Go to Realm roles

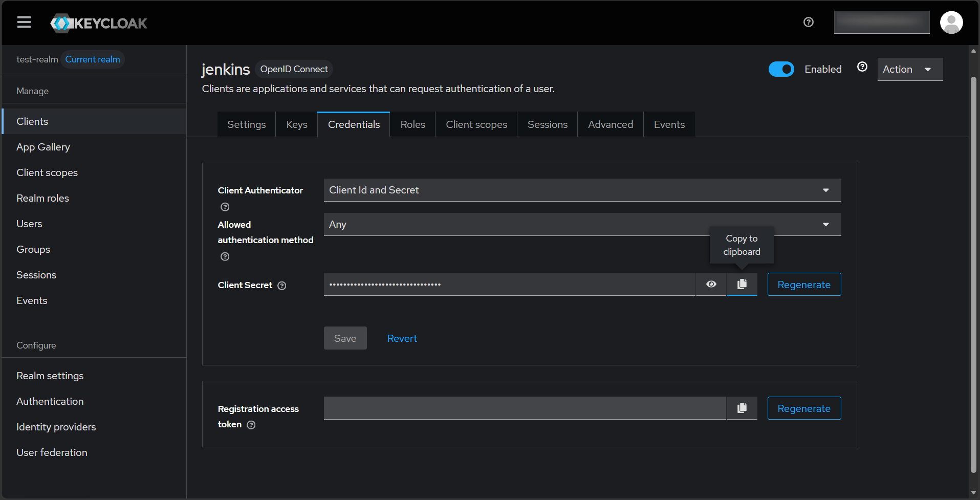[x=94, y=198]
